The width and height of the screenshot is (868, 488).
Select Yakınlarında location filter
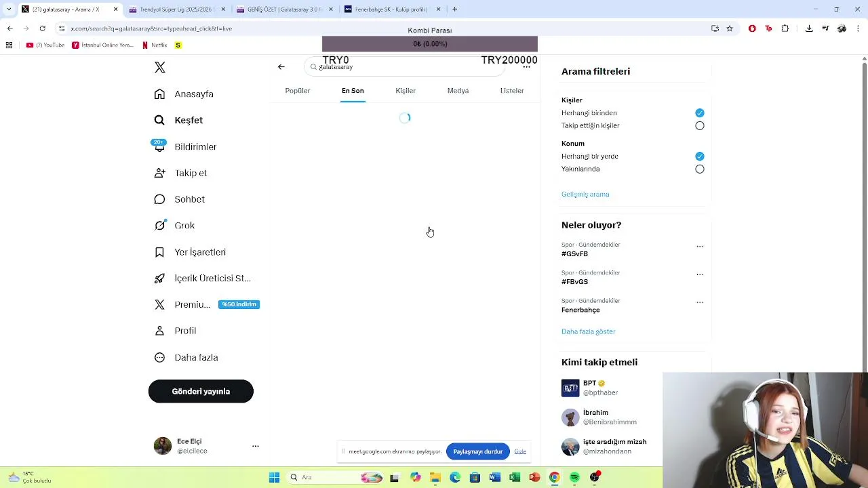pos(700,169)
